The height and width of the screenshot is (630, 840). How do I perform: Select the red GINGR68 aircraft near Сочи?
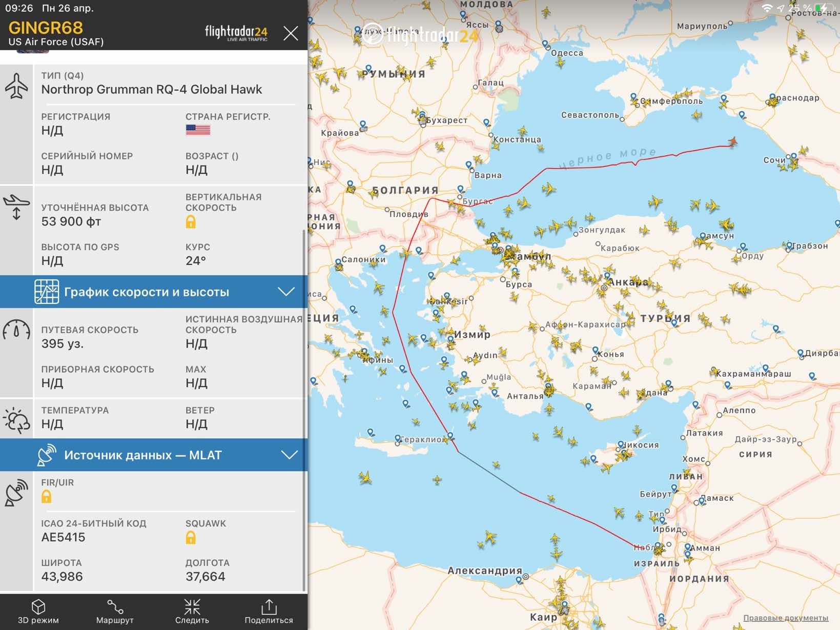733,141
